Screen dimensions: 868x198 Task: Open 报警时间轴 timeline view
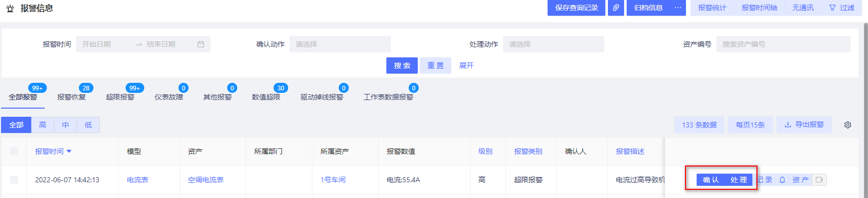pos(759,8)
